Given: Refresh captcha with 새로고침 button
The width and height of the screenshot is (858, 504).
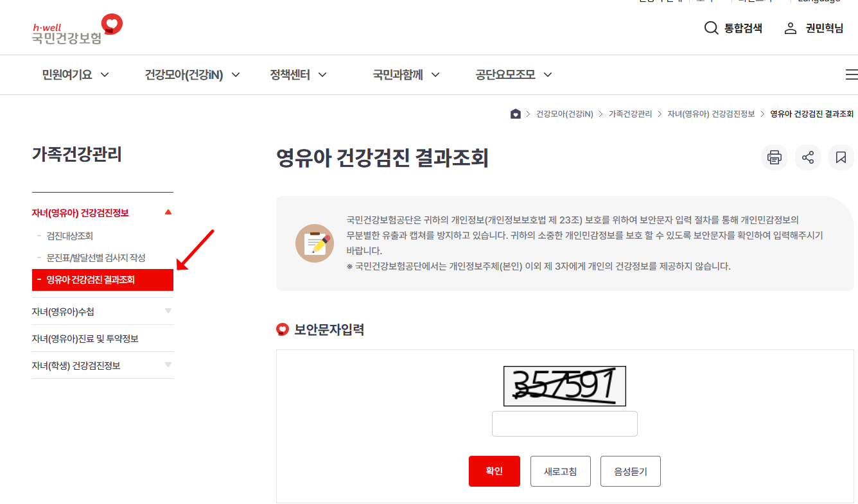Looking at the screenshot, I should pos(561,471).
